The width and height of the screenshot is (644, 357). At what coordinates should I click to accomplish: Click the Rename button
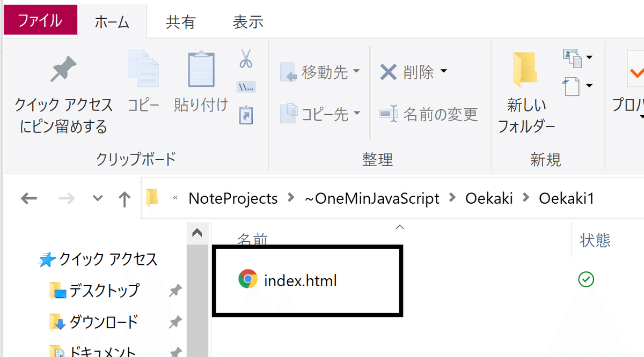click(428, 114)
